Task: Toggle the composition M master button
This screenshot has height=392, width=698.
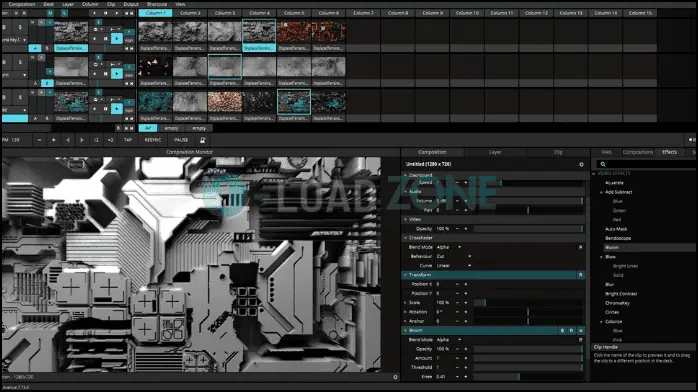Action: (50, 13)
